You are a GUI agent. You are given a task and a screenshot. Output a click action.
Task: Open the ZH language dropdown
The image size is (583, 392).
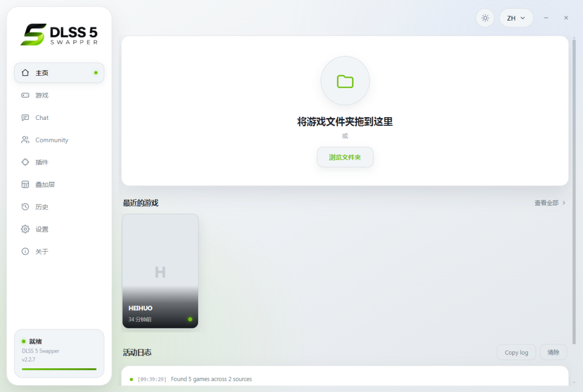[516, 18]
